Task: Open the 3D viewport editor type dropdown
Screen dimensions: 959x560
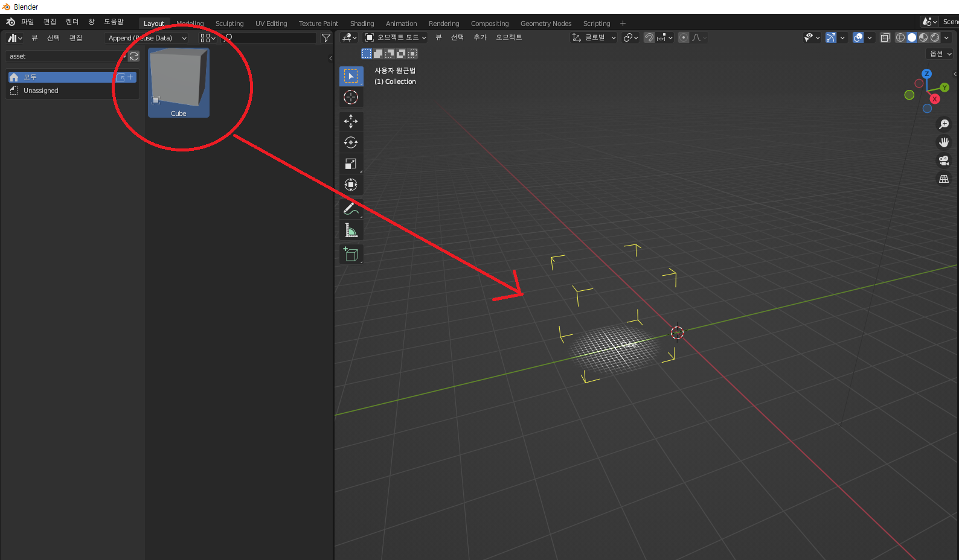Action: click(350, 37)
